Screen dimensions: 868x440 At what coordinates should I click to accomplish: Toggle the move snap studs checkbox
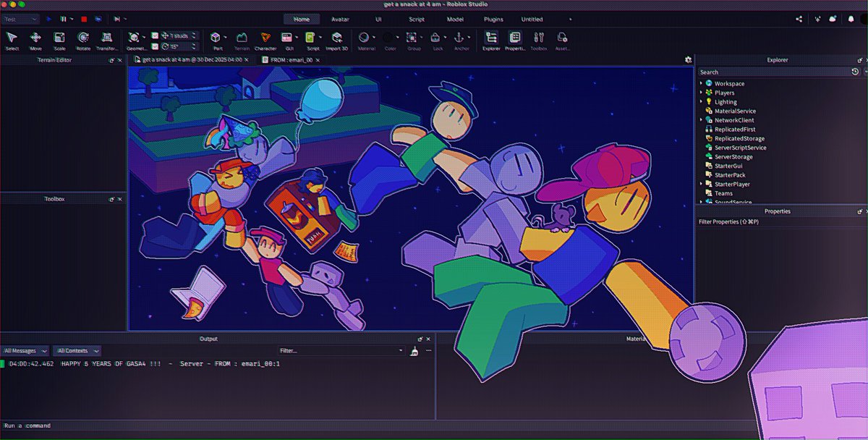[155, 35]
